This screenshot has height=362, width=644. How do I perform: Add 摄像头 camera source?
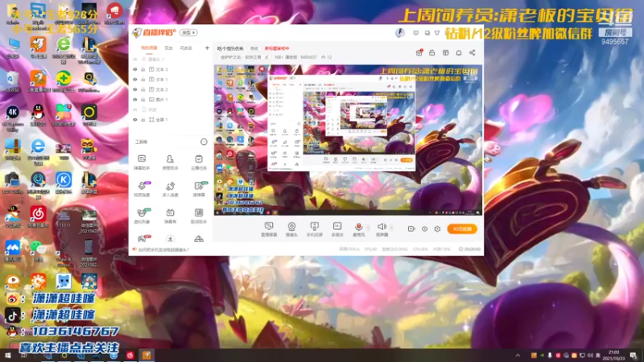click(291, 229)
